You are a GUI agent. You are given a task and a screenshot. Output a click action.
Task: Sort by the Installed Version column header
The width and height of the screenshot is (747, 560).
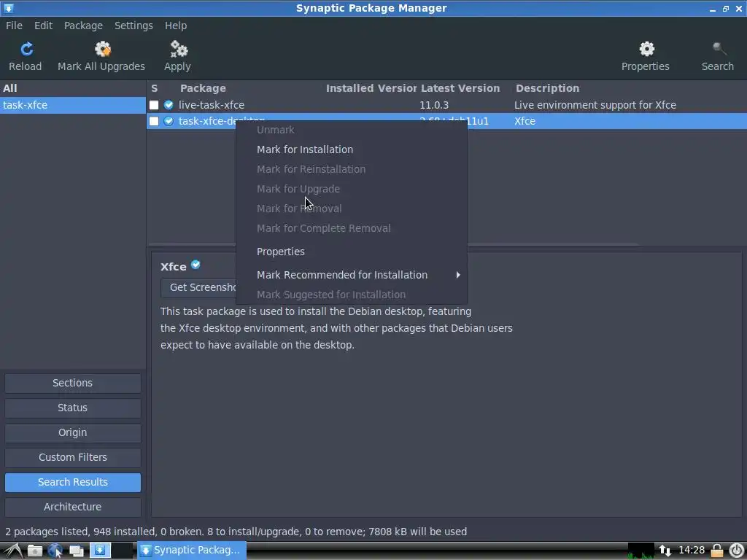point(371,88)
